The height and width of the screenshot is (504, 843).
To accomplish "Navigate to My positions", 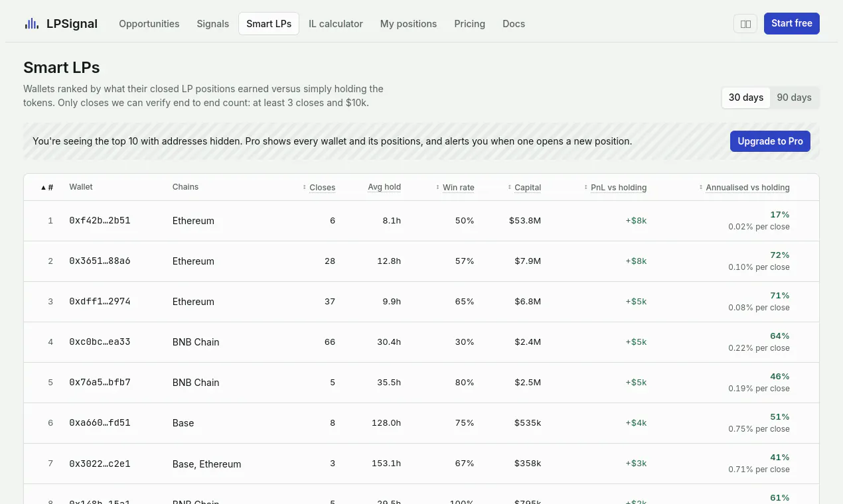I will [x=409, y=24].
